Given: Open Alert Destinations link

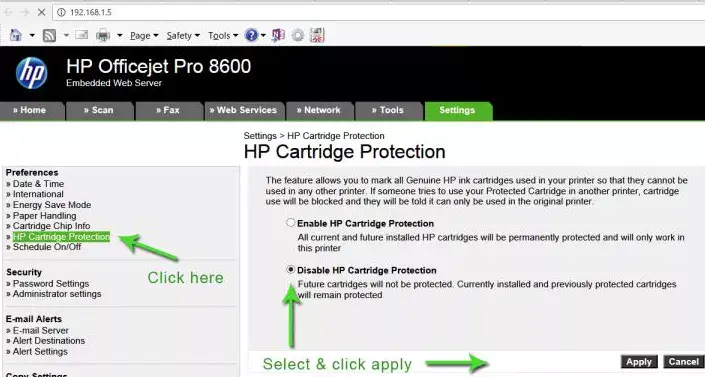Looking at the screenshot, I should [49, 341].
